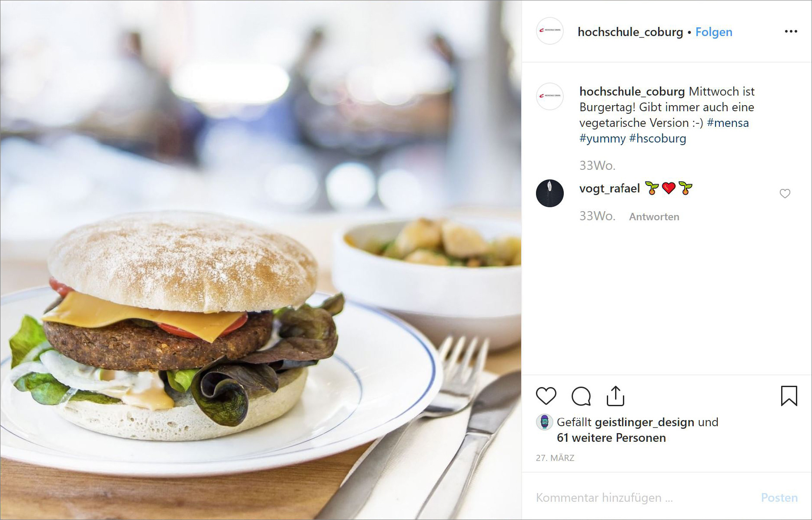Screen dimensions: 812x520
Task: Focus the Kommentar hinzufügen input field
Action: coord(643,497)
